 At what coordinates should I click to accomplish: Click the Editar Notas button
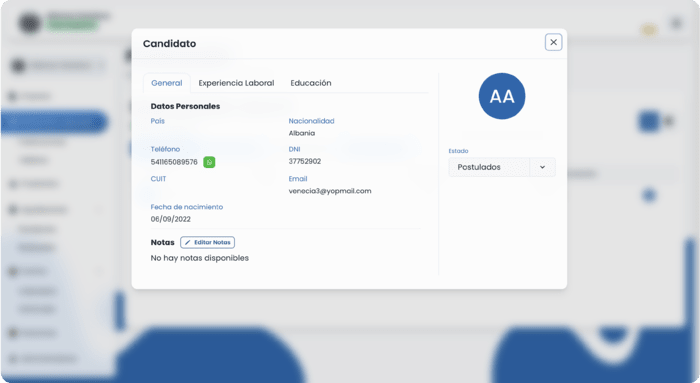click(x=208, y=242)
